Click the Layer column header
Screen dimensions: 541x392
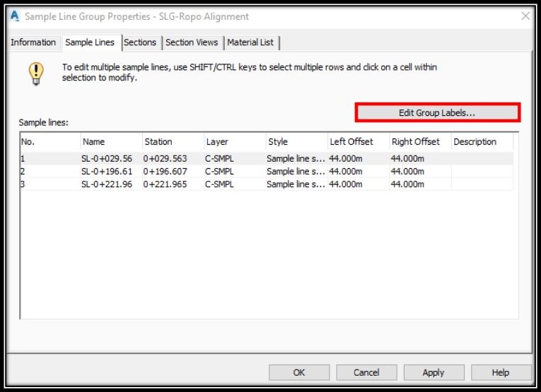click(235, 141)
